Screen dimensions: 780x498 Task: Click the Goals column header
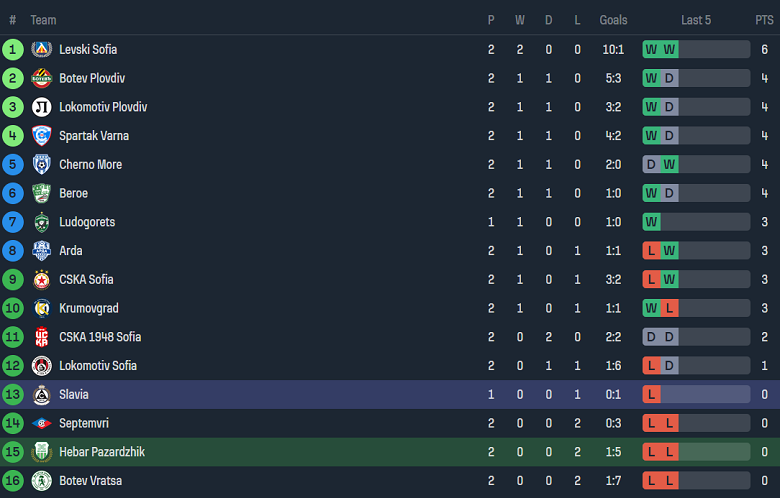pos(613,20)
